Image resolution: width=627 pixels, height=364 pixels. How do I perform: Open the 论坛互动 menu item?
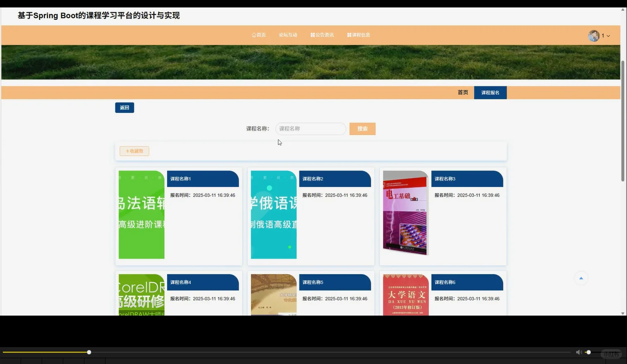[x=288, y=35]
